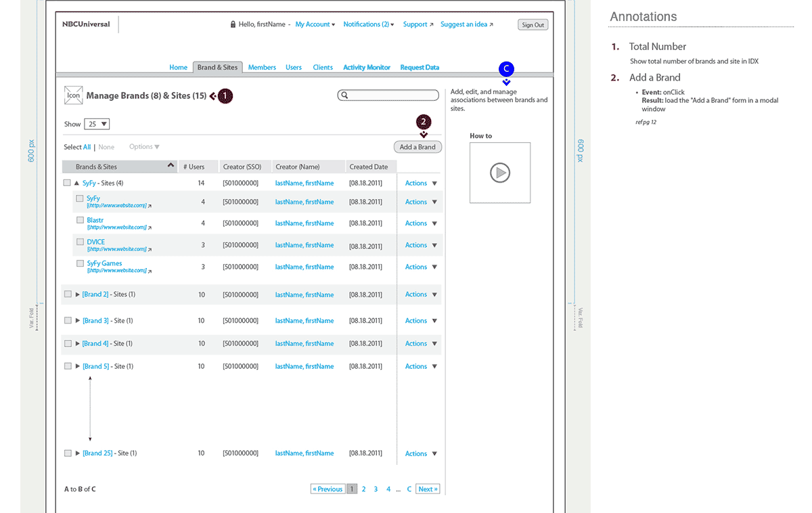812x513 pixels.
Task: Open the Actions dropdown for SyFy Games
Action: point(421,267)
